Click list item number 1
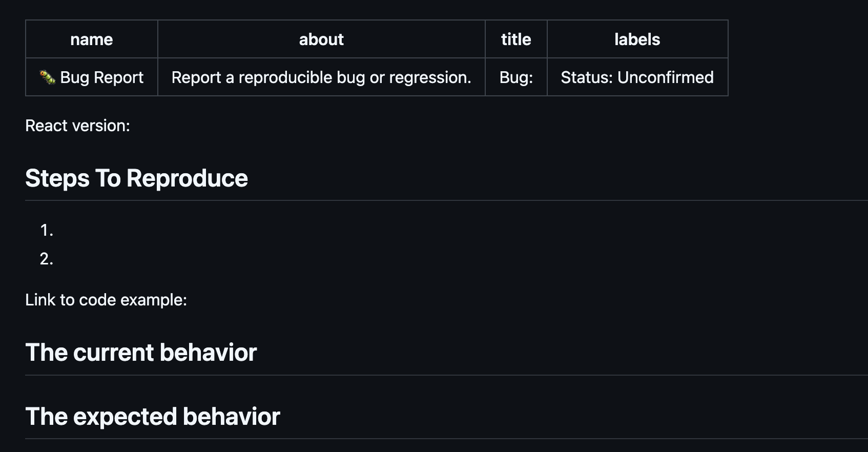The image size is (868, 452). [47, 230]
